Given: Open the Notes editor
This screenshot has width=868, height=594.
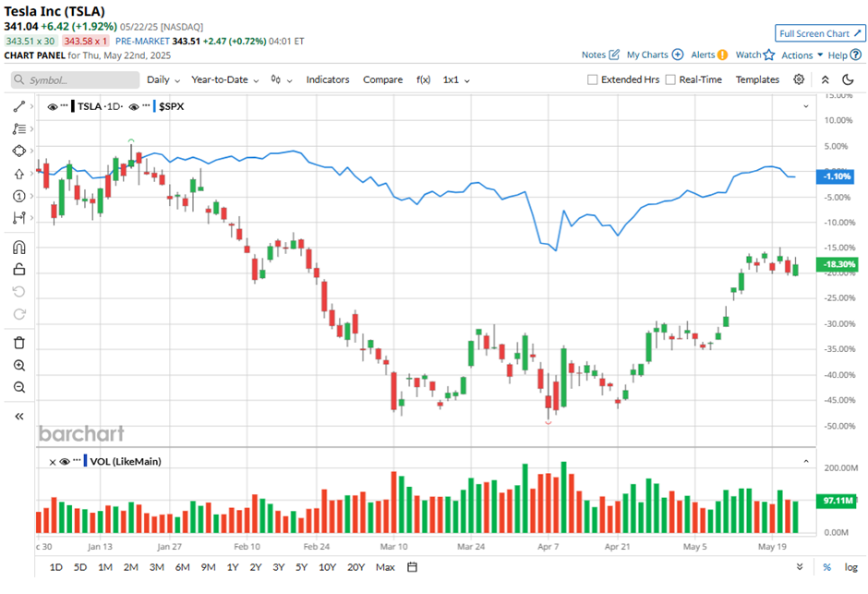Looking at the screenshot, I should (x=600, y=55).
